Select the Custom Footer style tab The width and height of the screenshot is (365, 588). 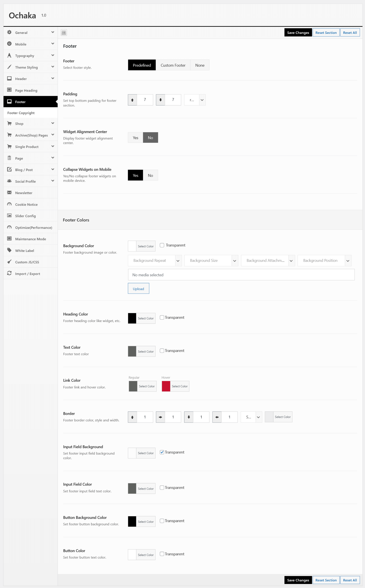coord(173,65)
